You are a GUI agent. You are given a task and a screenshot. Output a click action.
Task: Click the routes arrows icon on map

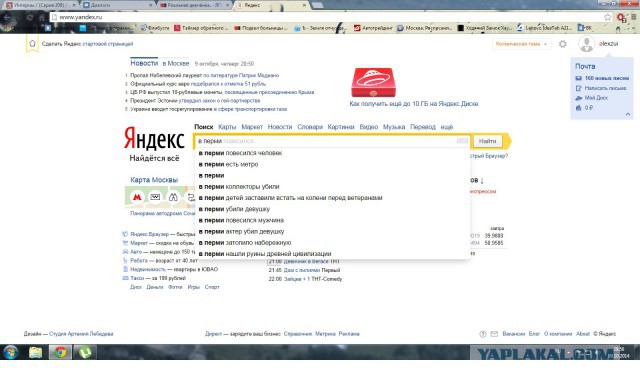tap(191, 198)
